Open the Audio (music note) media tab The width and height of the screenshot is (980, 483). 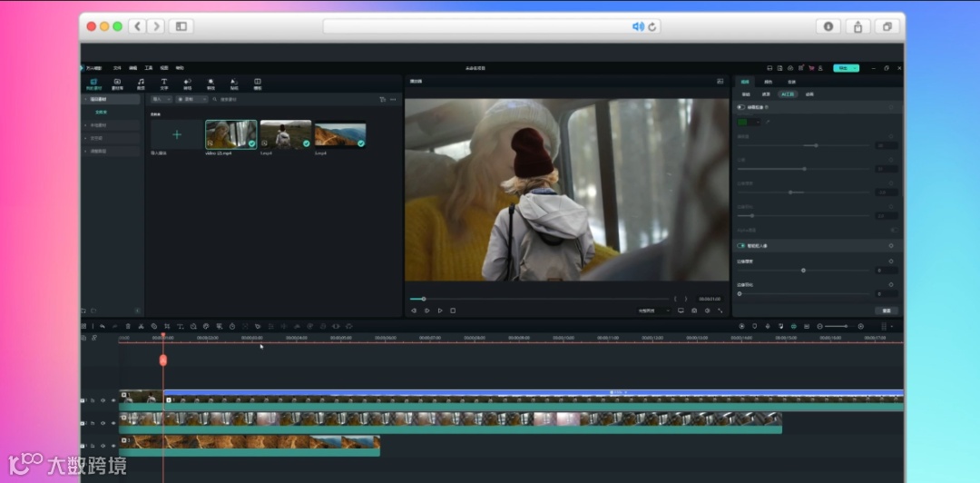click(141, 84)
